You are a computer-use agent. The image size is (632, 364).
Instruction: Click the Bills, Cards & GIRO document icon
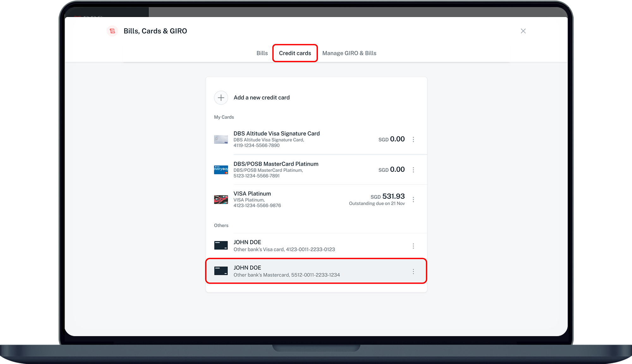pyautogui.click(x=112, y=31)
